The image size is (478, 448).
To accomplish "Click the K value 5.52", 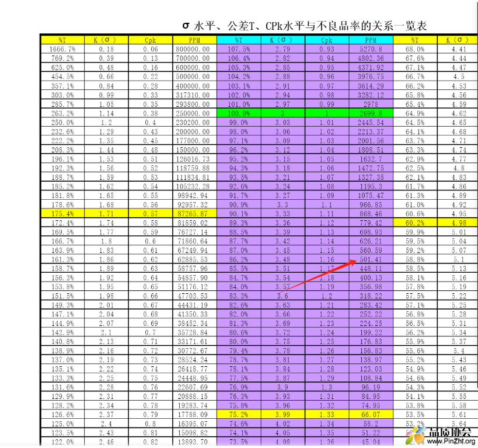I will pos(458,387).
